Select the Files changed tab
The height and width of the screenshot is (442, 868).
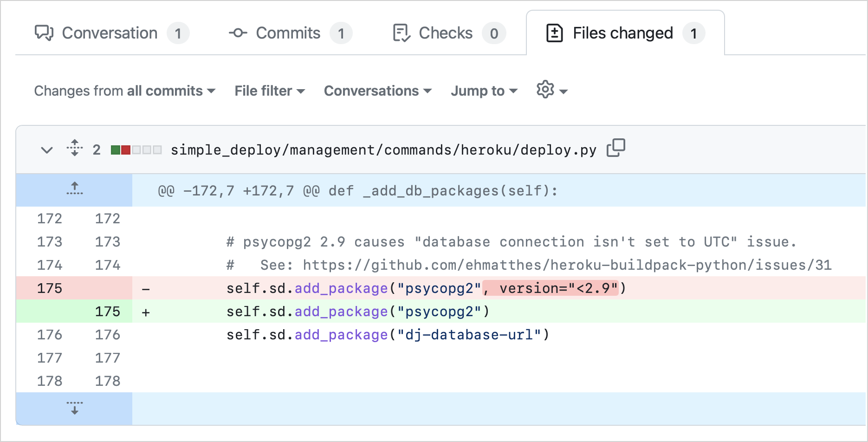tap(625, 33)
